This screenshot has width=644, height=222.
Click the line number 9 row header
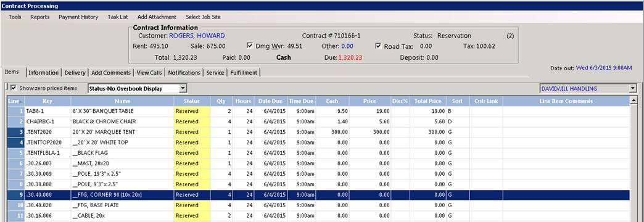tap(16, 195)
